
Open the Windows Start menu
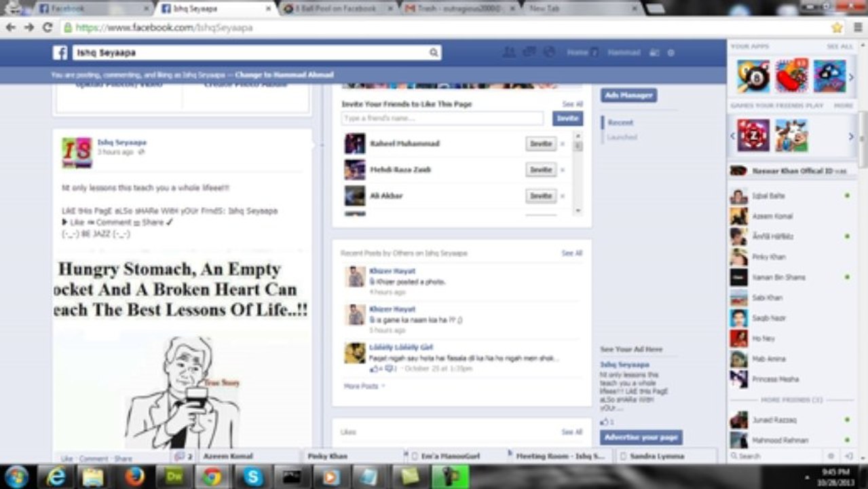(x=16, y=477)
